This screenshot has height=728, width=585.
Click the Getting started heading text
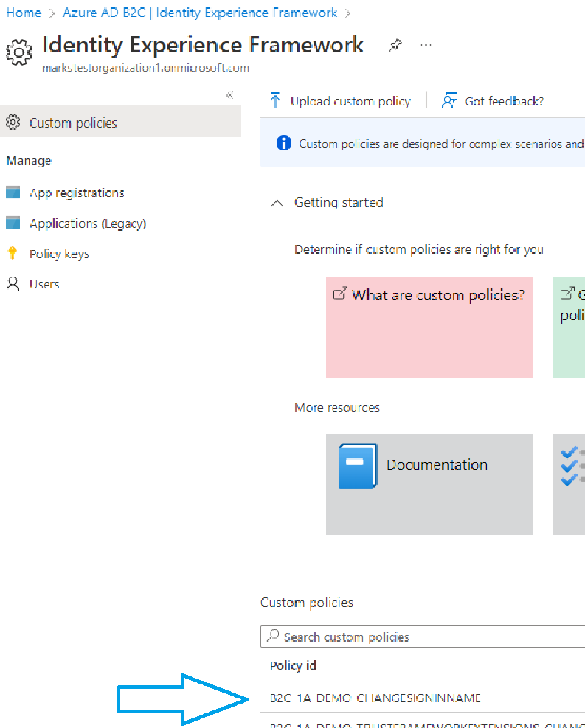pos(339,202)
